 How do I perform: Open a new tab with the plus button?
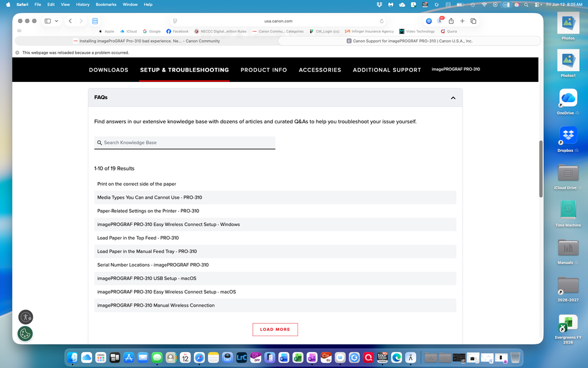[x=463, y=21]
